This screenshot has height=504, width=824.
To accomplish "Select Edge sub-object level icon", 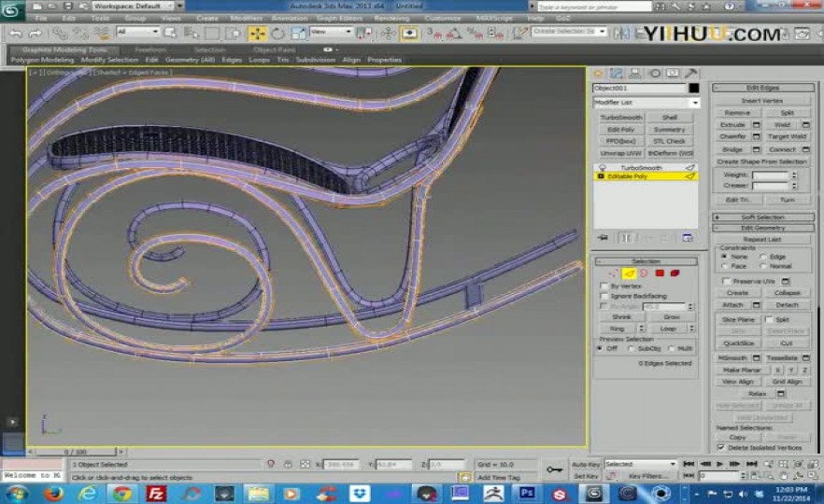I will point(629,273).
